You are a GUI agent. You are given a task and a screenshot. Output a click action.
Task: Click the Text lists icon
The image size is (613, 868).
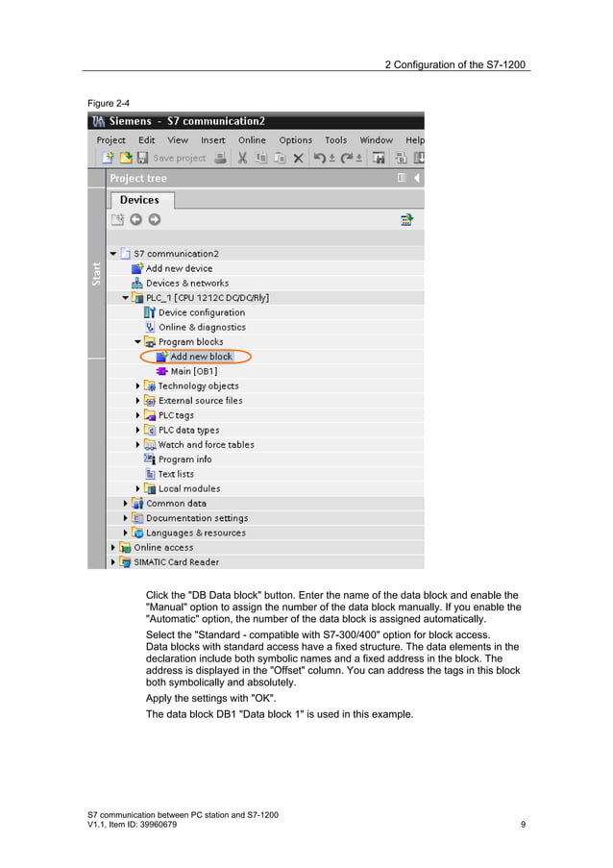(150, 474)
